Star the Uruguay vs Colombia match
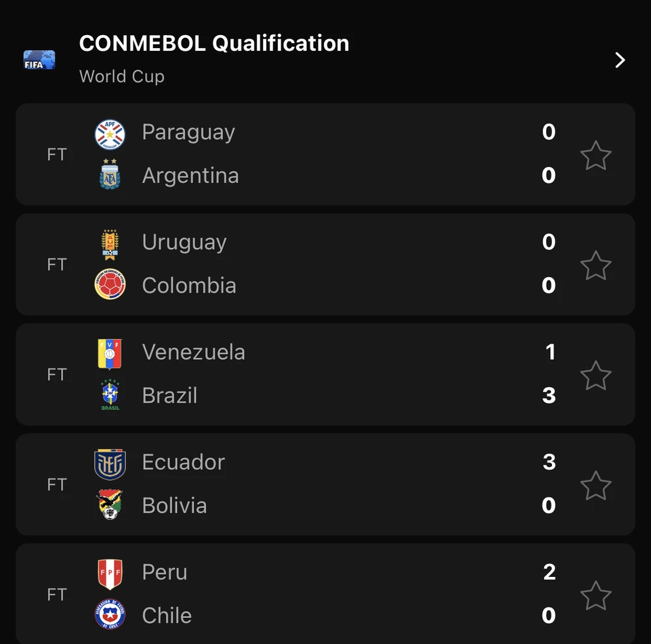The height and width of the screenshot is (644, 651). [596, 265]
